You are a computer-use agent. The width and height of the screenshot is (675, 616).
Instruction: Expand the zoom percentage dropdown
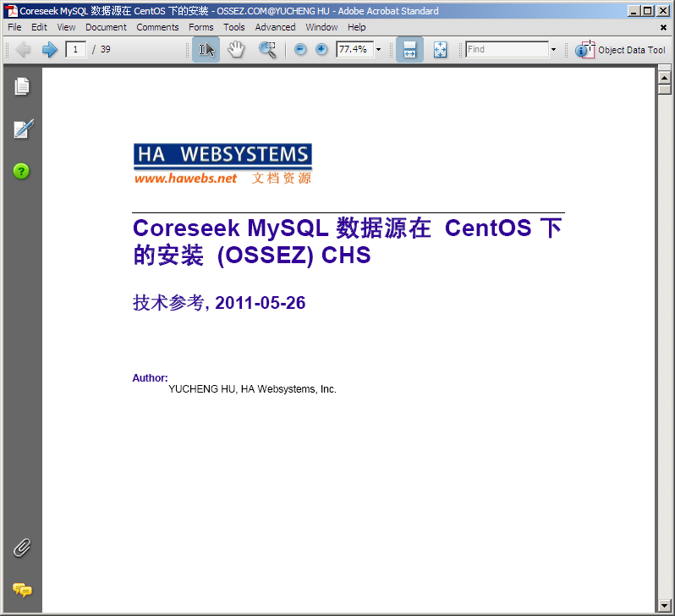[378, 50]
